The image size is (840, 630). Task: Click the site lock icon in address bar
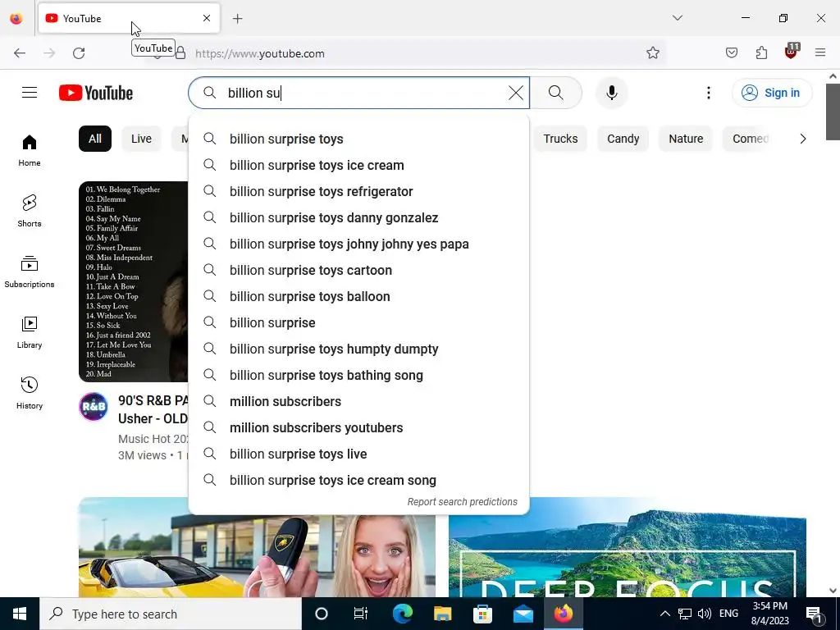pyautogui.click(x=180, y=53)
